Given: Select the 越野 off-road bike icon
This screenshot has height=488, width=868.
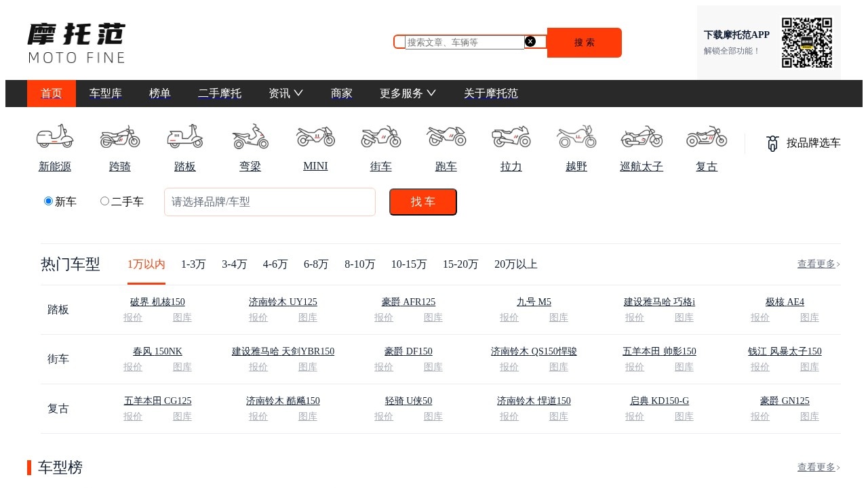Looking at the screenshot, I should coord(576,136).
